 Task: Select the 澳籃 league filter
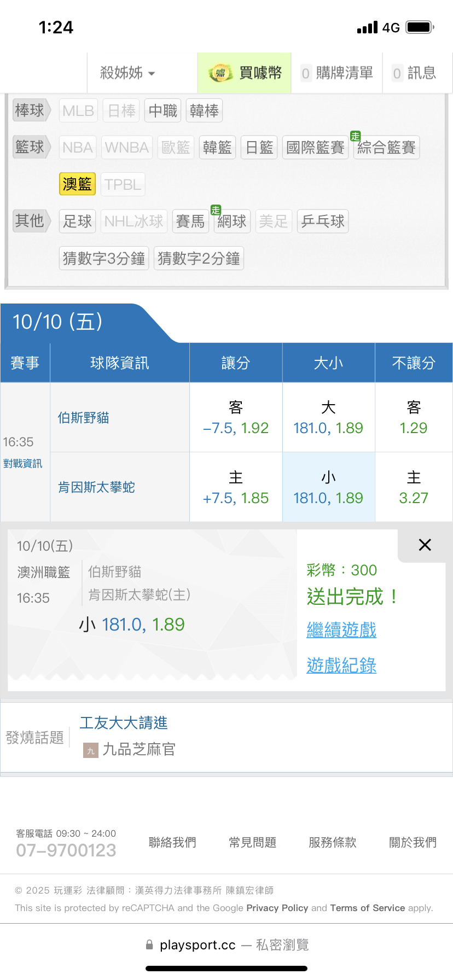pyautogui.click(x=77, y=184)
